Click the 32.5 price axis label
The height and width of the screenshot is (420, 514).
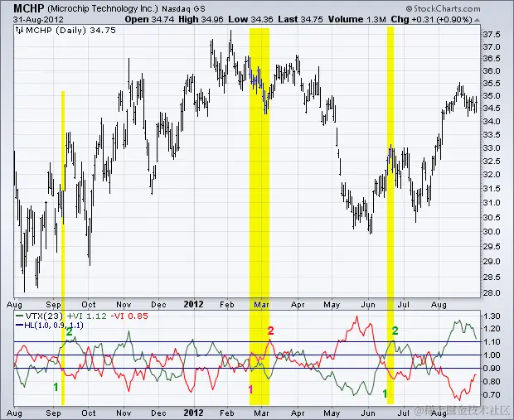pyautogui.click(x=491, y=162)
